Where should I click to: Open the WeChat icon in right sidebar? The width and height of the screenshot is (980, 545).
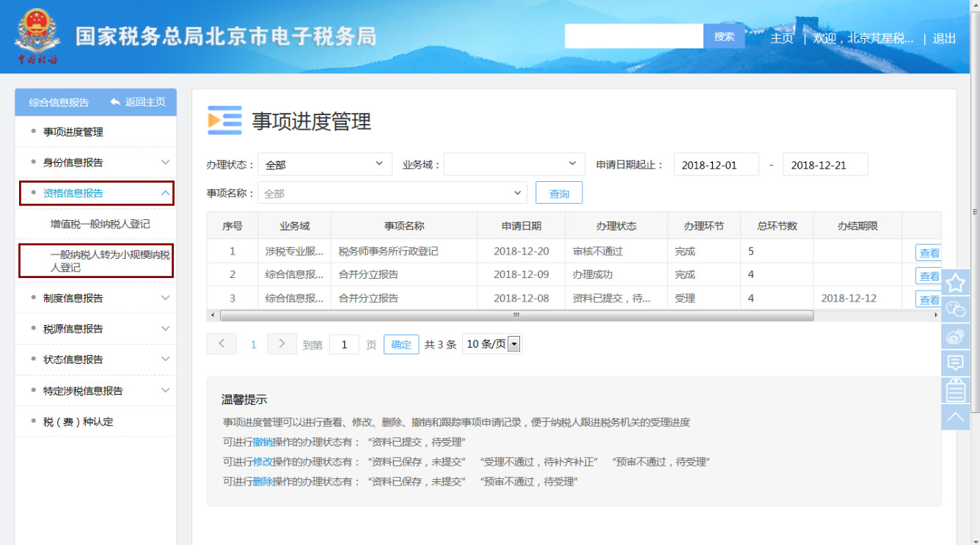(x=955, y=310)
